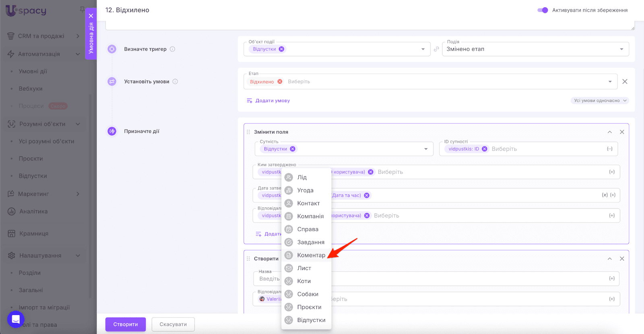Viewport: 644px width, 334px height.
Task: Select Коментар from the entity list
Action: [311, 255]
